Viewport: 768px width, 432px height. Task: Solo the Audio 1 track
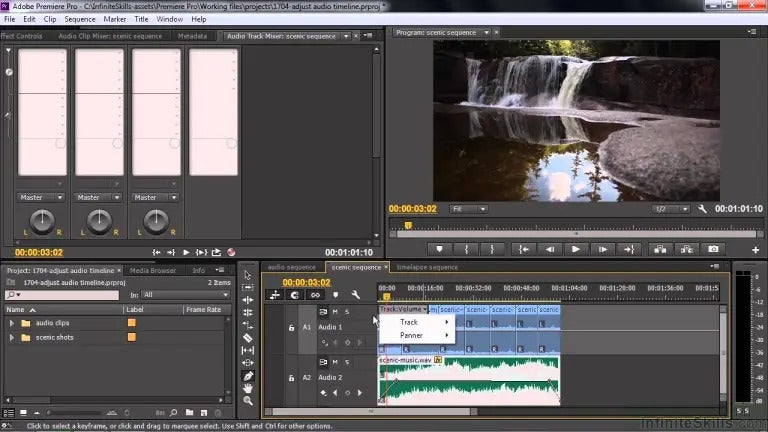point(347,312)
